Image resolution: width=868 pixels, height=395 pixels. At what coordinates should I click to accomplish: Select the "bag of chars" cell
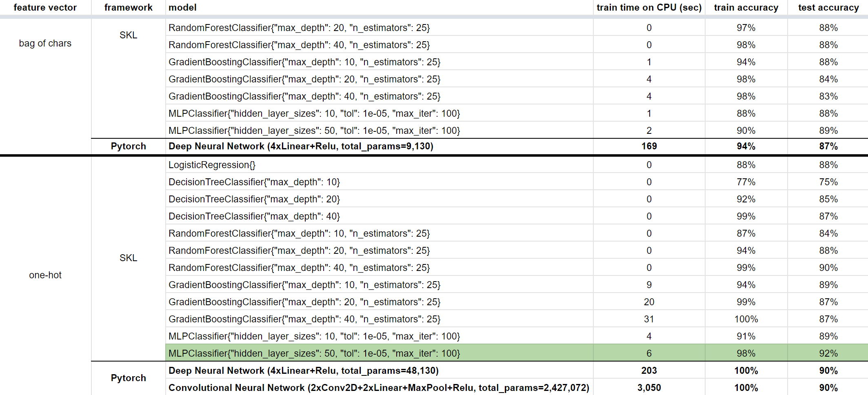point(46,43)
